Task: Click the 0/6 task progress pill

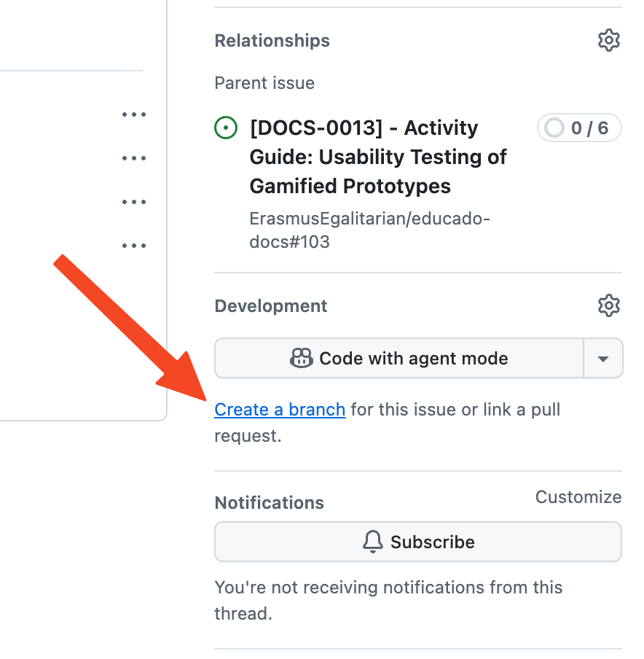Action: tap(579, 128)
